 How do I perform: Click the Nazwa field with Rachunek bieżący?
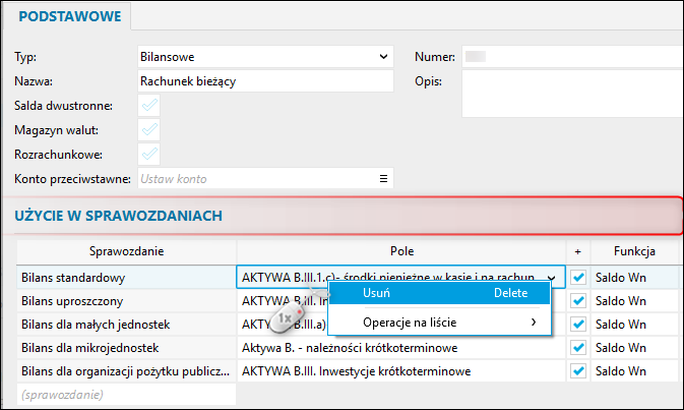(266, 81)
